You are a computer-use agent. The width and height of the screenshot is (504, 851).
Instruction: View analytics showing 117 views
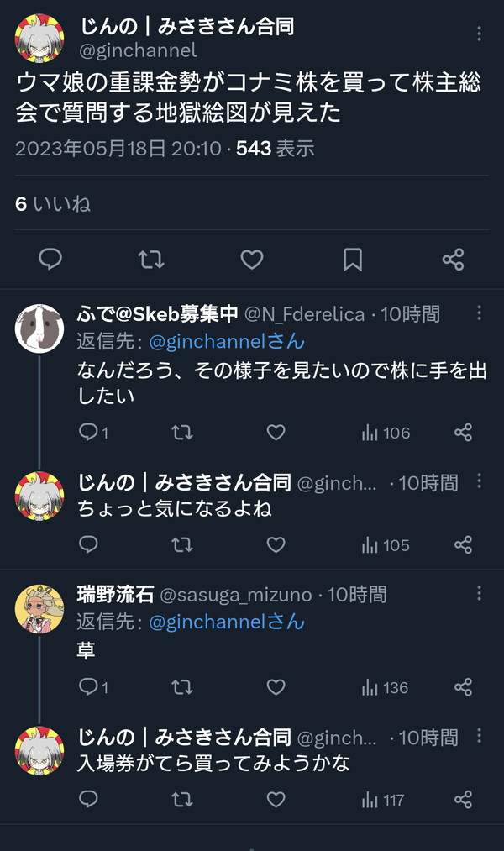(383, 800)
